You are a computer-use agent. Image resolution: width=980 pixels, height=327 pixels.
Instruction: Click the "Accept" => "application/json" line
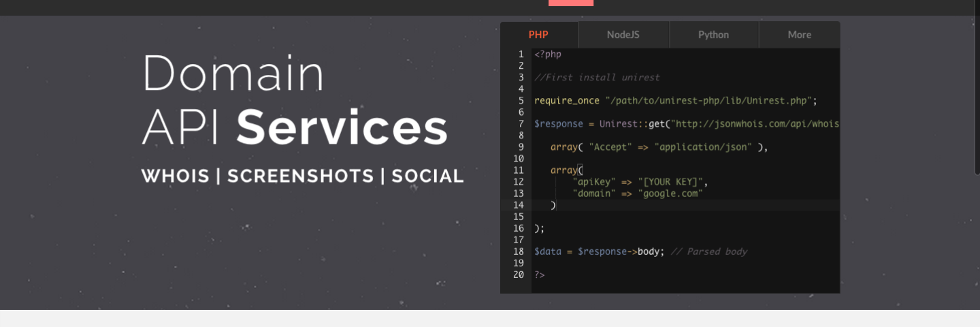point(659,147)
